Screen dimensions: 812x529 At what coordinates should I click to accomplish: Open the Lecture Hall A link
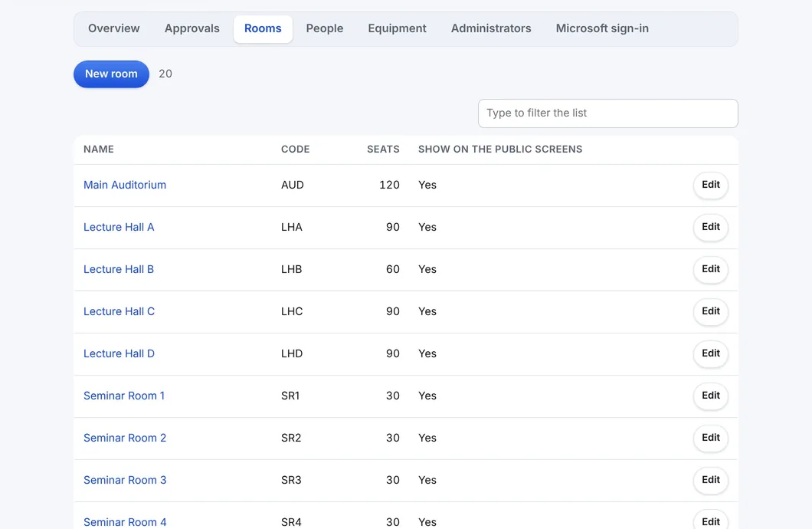(x=119, y=227)
